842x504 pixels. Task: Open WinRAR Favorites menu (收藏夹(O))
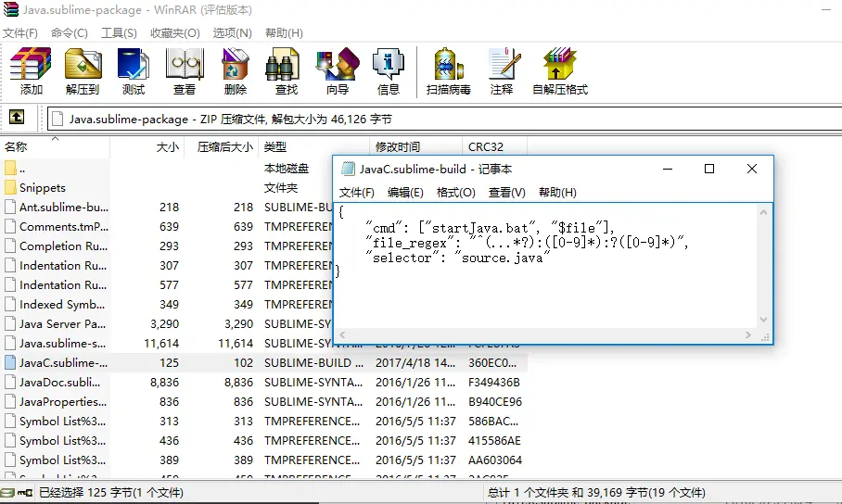point(175,32)
